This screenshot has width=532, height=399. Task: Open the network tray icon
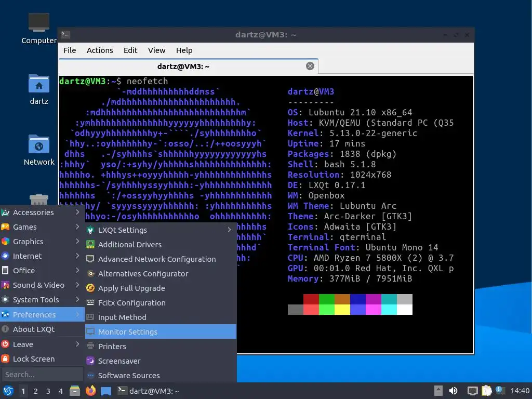[x=473, y=391]
